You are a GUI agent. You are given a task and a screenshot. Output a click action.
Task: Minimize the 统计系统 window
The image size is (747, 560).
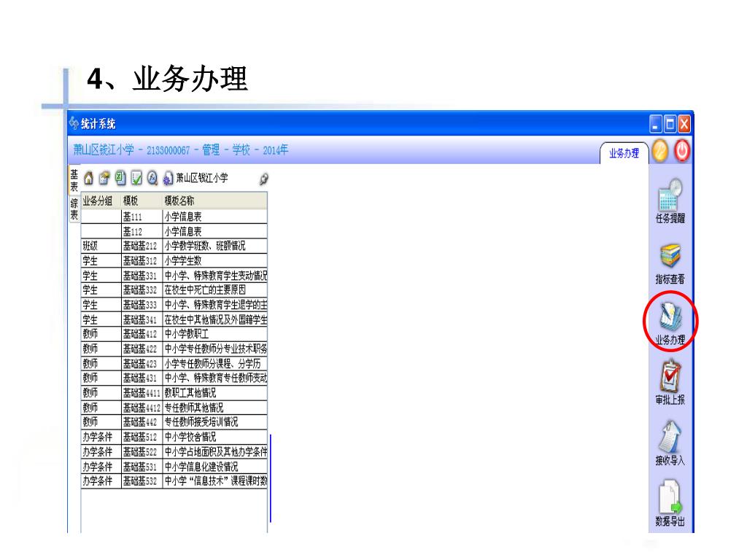click(x=656, y=124)
